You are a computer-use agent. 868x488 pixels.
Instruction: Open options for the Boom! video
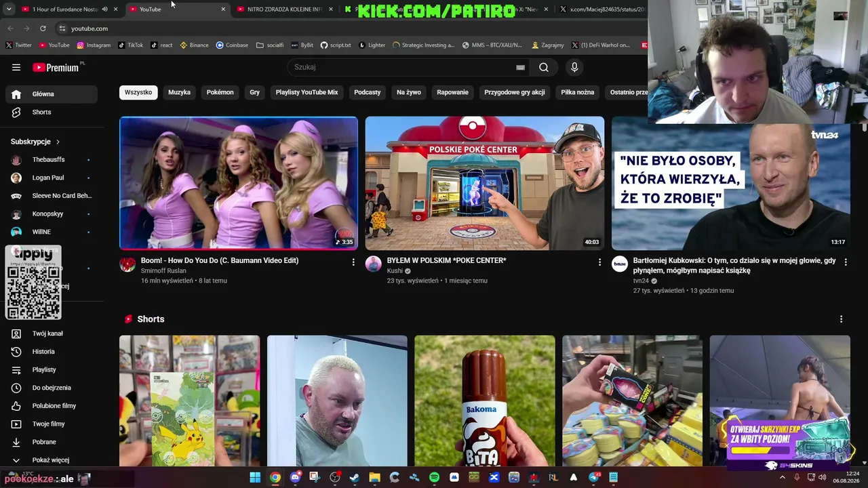[353, 262]
